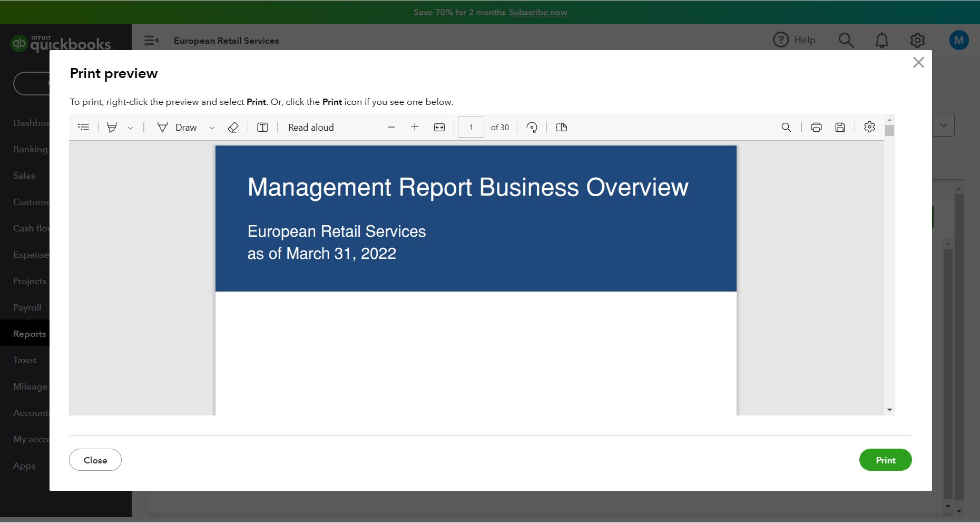Toggle fit to width view
Screen dimensions: 980x523
[439, 127]
